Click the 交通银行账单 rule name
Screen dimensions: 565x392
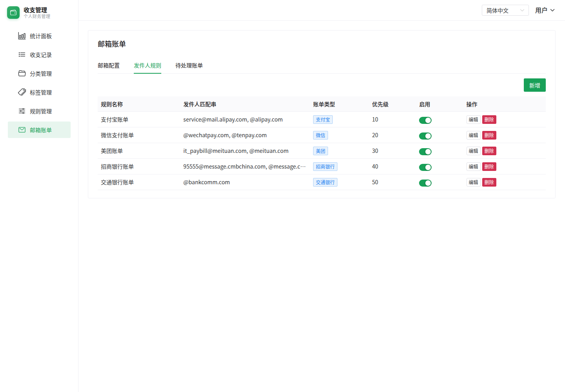pyautogui.click(x=117, y=182)
